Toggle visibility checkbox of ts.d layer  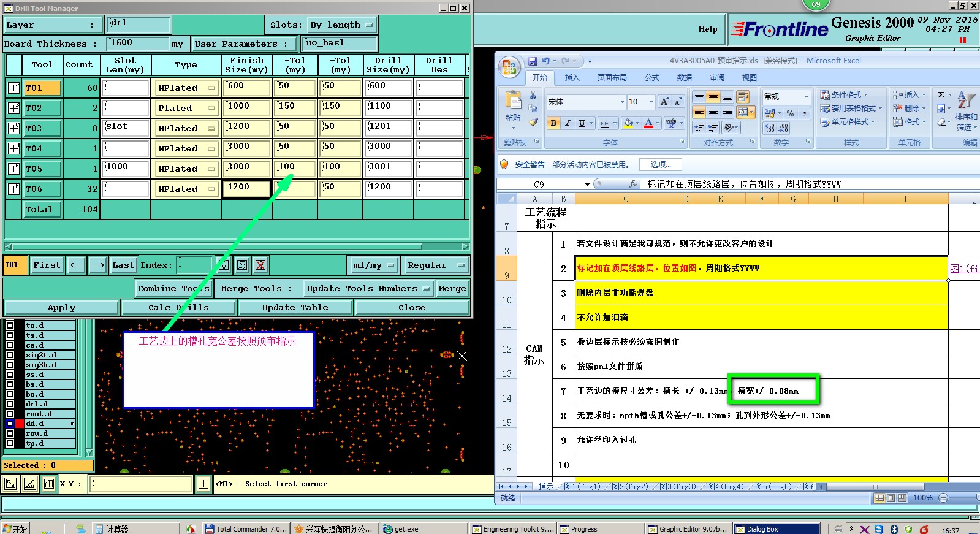10,335
